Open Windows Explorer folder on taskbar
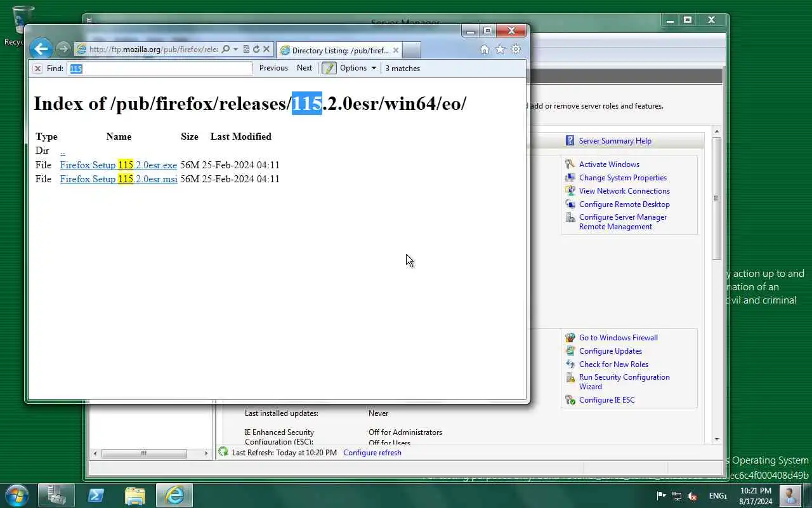The height and width of the screenshot is (508, 812). (x=135, y=495)
